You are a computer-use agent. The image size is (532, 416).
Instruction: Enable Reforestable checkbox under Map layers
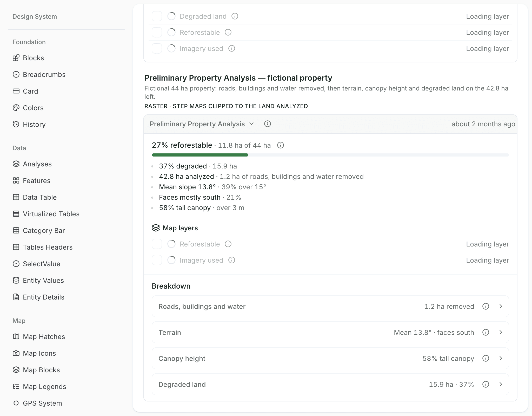pos(157,244)
